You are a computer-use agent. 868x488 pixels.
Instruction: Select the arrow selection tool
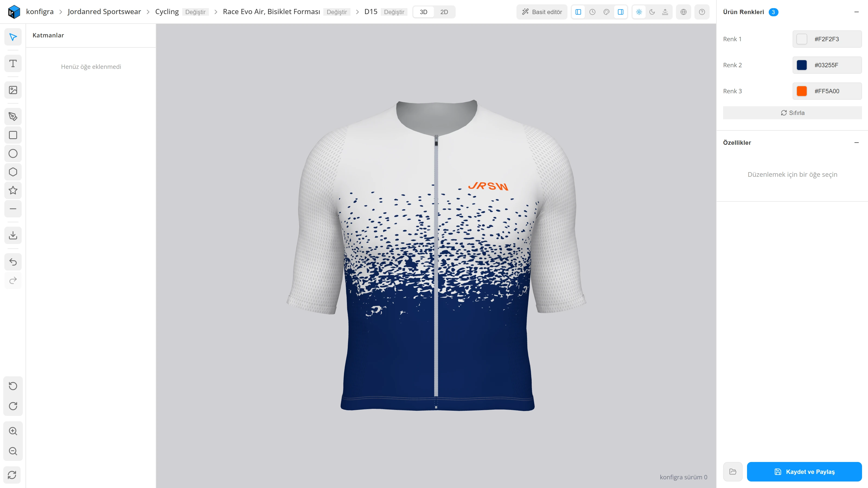click(13, 37)
